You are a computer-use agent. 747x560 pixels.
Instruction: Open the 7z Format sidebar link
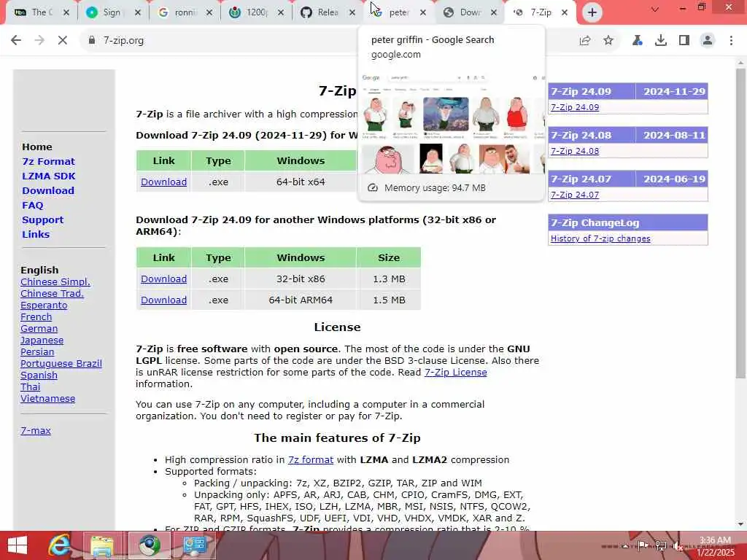(x=49, y=161)
